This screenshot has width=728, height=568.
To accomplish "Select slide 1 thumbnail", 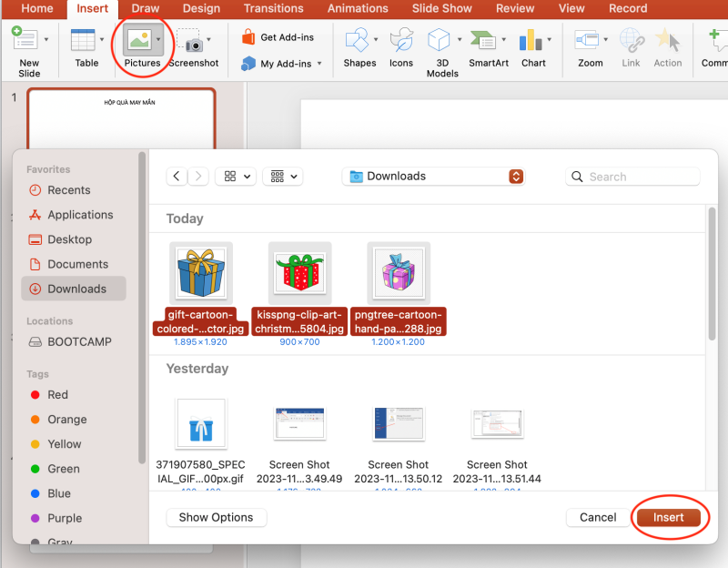I will coord(121,119).
